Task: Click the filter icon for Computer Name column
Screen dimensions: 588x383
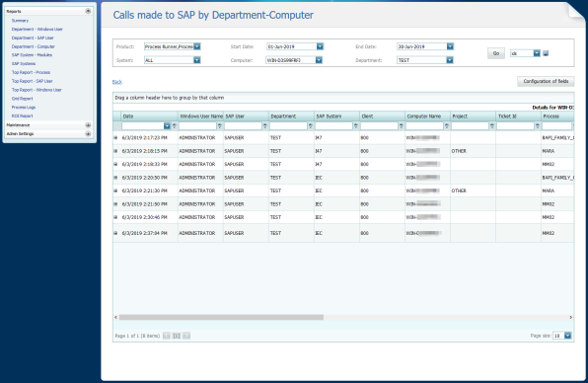Action: 447,126
